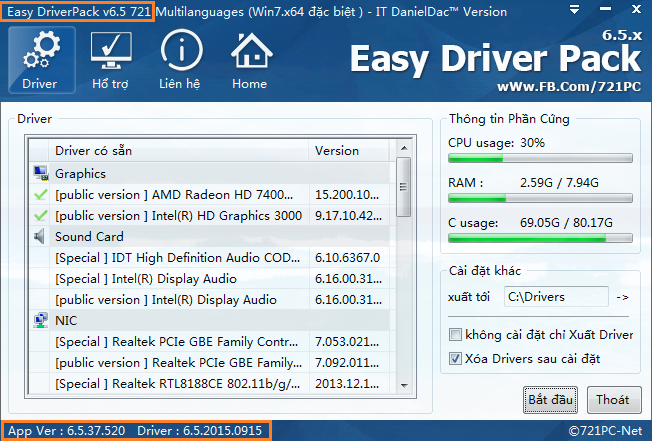Click the Driver 6.5.2015.0915 status text
The width and height of the screenshot is (652, 441).
click(x=200, y=431)
